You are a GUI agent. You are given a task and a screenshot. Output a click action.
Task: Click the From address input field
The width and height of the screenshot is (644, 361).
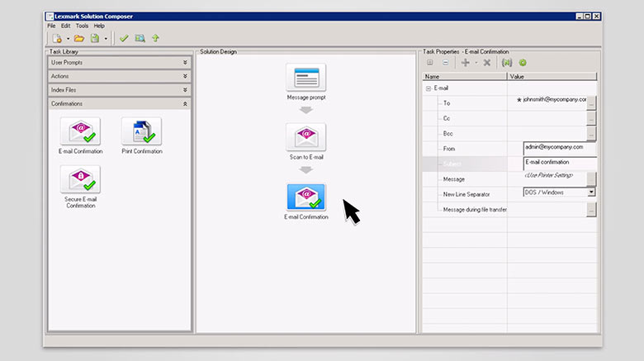click(558, 147)
